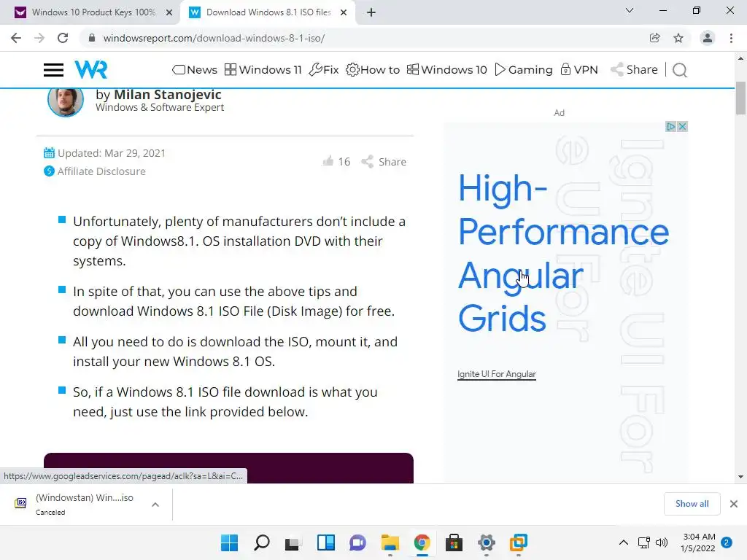
Task: Close the advertisement with the X
Action: [682, 127]
